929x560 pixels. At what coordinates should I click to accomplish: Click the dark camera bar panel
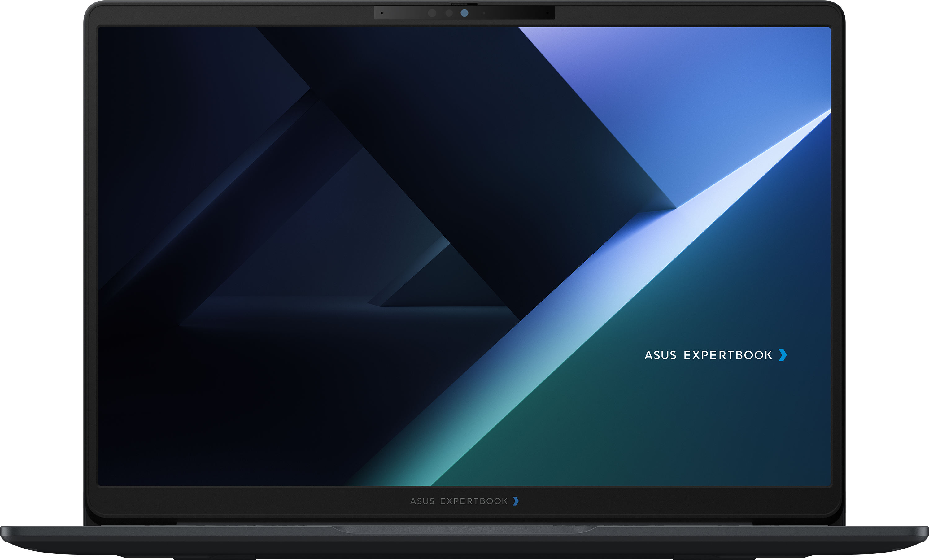[464, 12]
